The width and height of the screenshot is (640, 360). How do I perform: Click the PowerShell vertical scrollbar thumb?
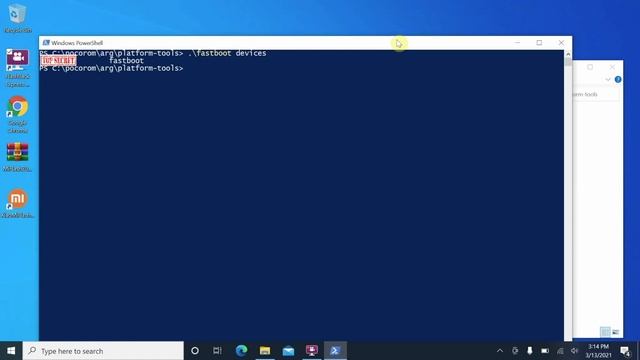tap(568, 62)
